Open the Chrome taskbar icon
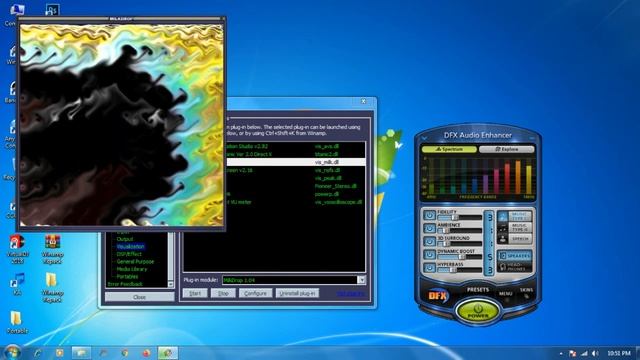Screen dimensions: 640x360 [x=125, y=353]
